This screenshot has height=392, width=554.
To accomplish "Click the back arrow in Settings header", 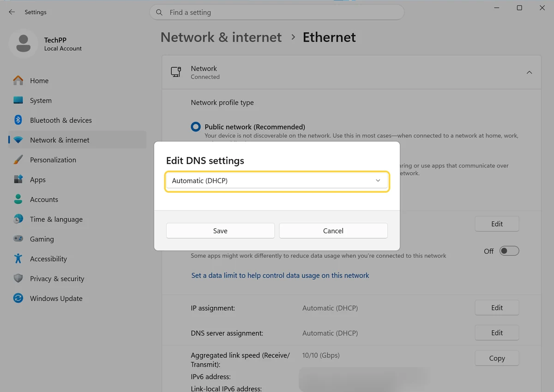I will pyautogui.click(x=12, y=12).
